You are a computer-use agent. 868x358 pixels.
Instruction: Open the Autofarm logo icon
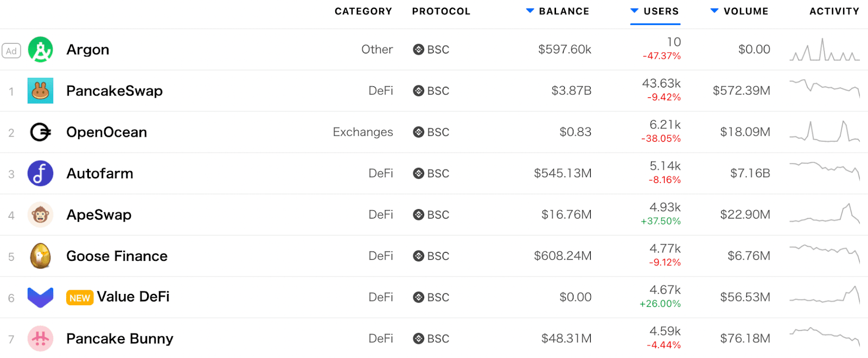click(x=40, y=173)
